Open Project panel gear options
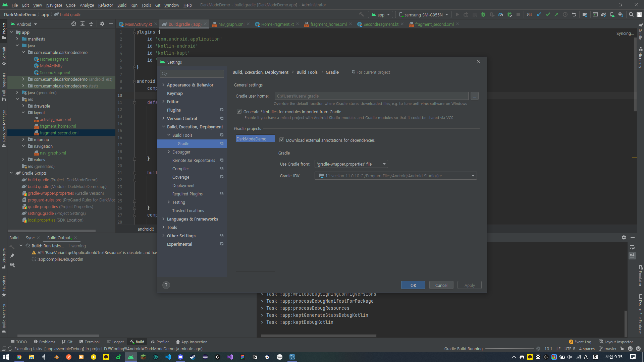The image size is (644, 362). tap(102, 24)
